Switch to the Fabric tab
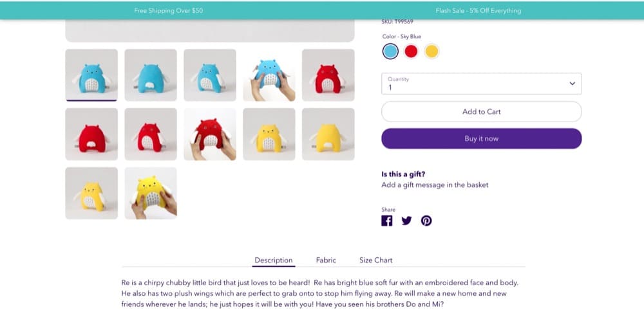The height and width of the screenshot is (312, 644). point(326,261)
